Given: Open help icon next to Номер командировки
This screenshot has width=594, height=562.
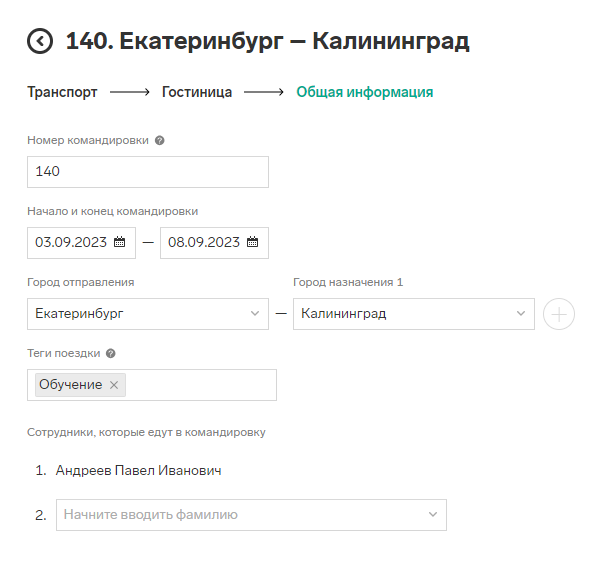Looking at the screenshot, I should tap(160, 140).
